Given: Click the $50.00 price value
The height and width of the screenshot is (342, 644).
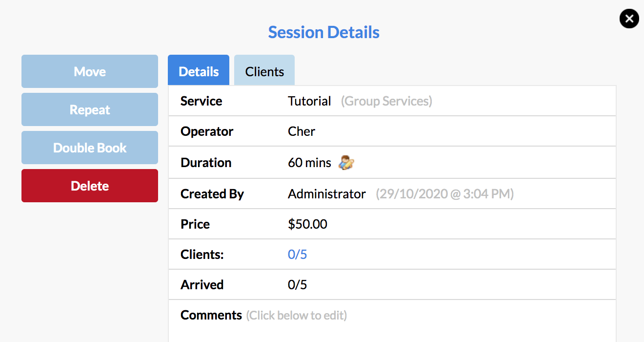Looking at the screenshot, I should click(308, 224).
